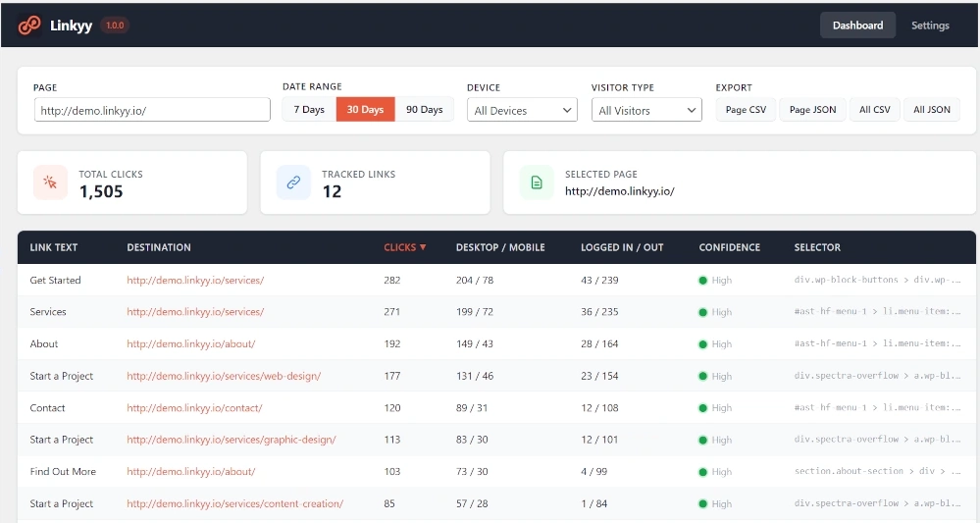Sort table by Clicks column header
Screen dimensions: 980x523
(405, 247)
